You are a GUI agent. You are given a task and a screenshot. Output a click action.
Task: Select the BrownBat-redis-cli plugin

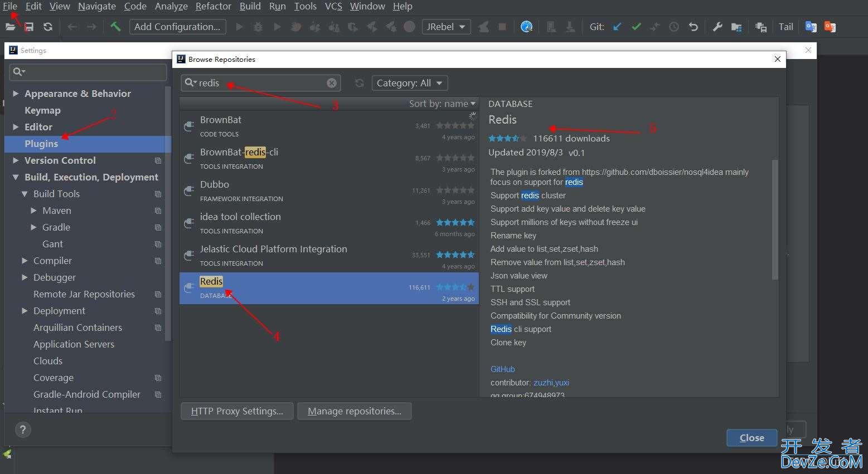[x=329, y=159]
